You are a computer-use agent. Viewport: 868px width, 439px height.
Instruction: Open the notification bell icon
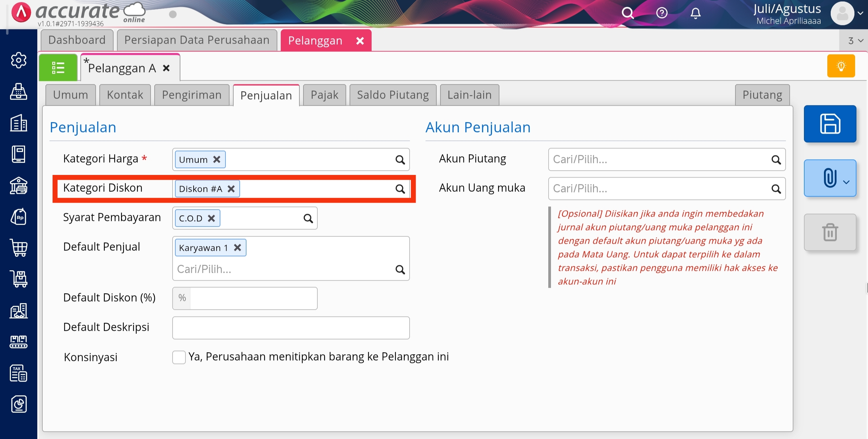695,14
